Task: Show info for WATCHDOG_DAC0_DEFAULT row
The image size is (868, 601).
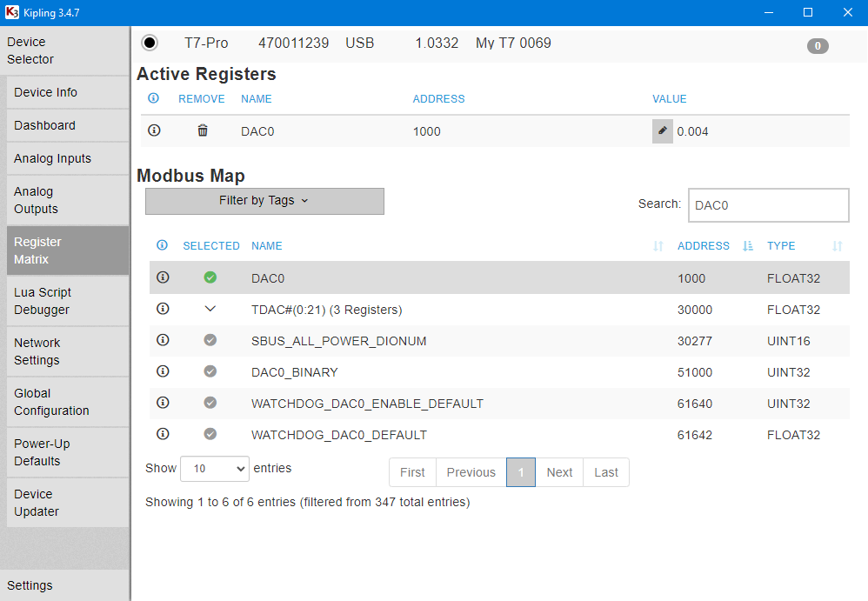Action: (x=162, y=434)
